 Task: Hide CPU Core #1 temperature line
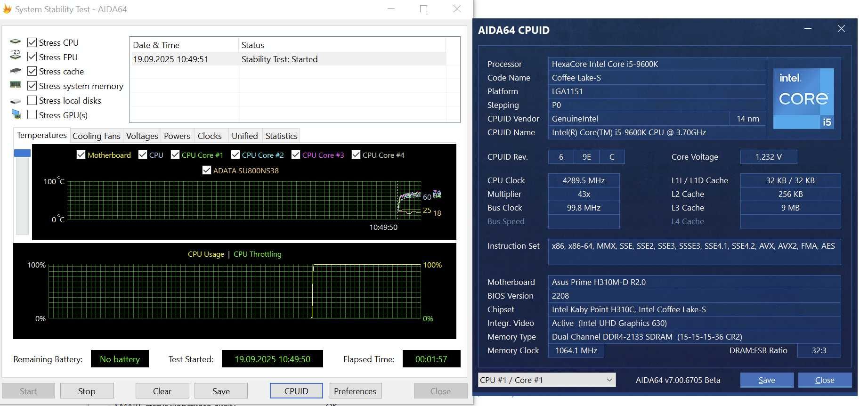pos(175,154)
